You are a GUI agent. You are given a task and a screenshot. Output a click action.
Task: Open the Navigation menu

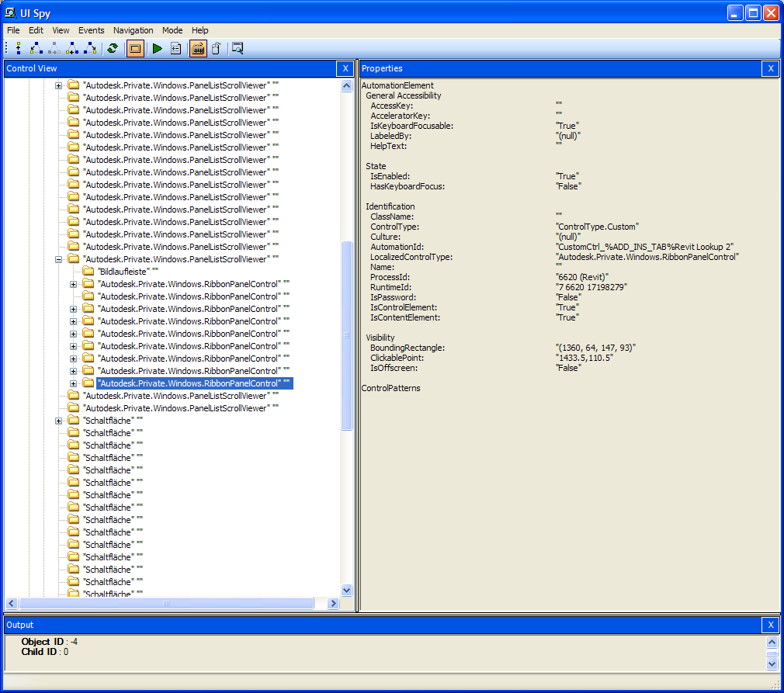133,30
